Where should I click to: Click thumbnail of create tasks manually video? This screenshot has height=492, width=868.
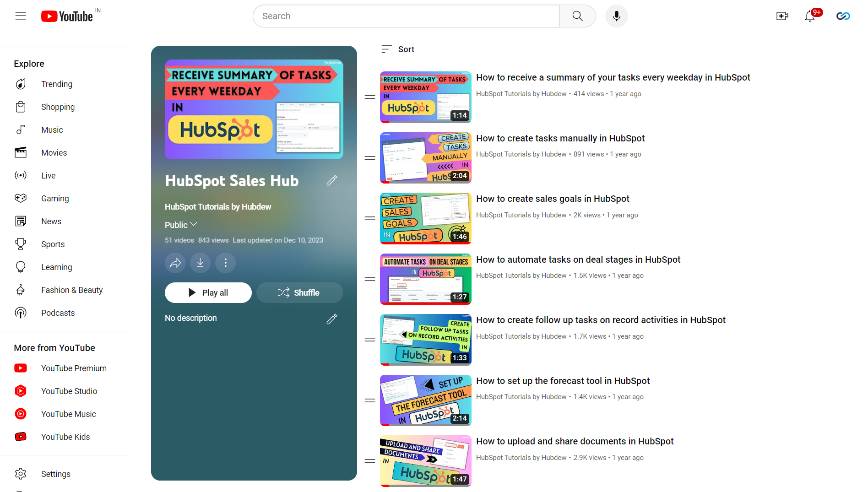[426, 158]
